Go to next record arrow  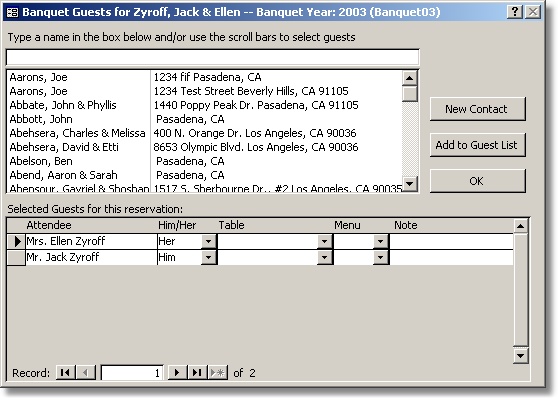pos(177,373)
